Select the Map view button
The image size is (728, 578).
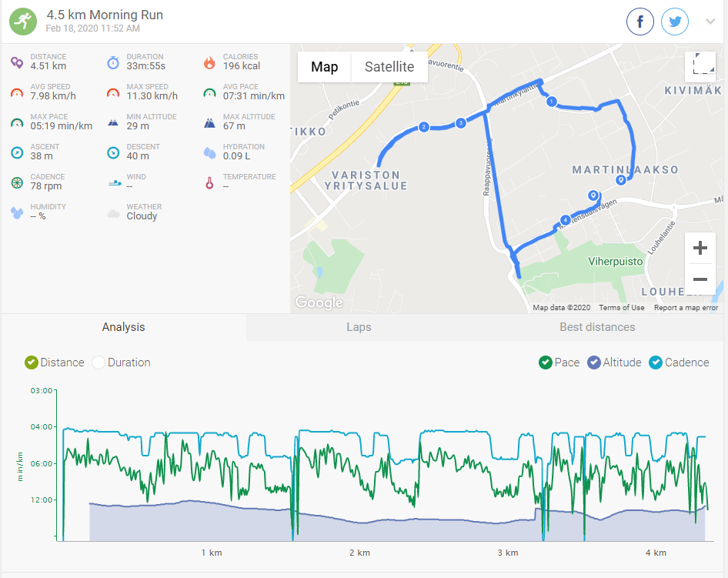coord(324,67)
